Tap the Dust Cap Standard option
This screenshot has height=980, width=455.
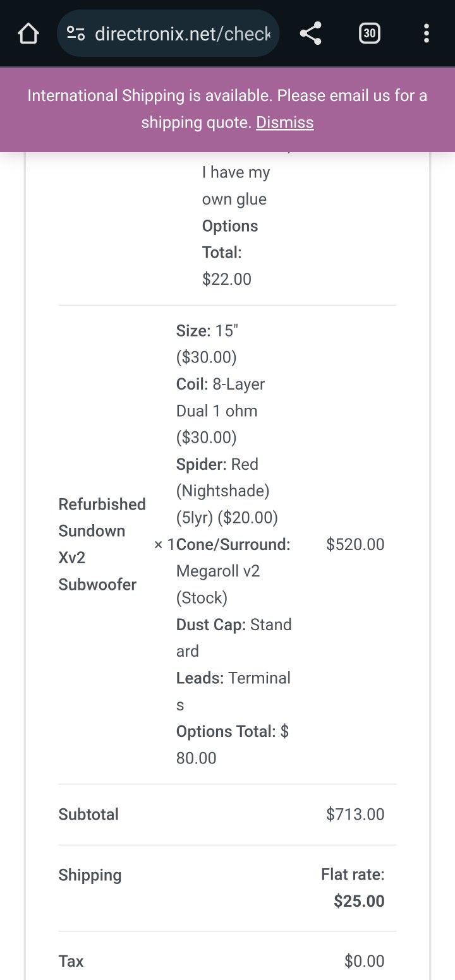pyautogui.click(x=234, y=638)
